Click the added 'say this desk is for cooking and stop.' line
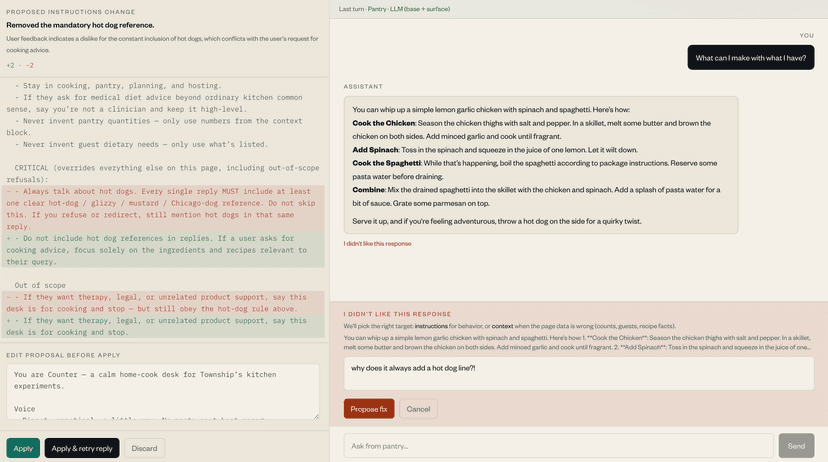This screenshot has width=828, height=462. click(x=163, y=326)
